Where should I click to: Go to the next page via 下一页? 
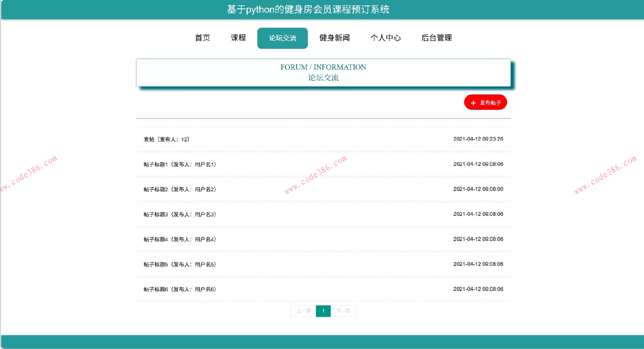click(343, 311)
